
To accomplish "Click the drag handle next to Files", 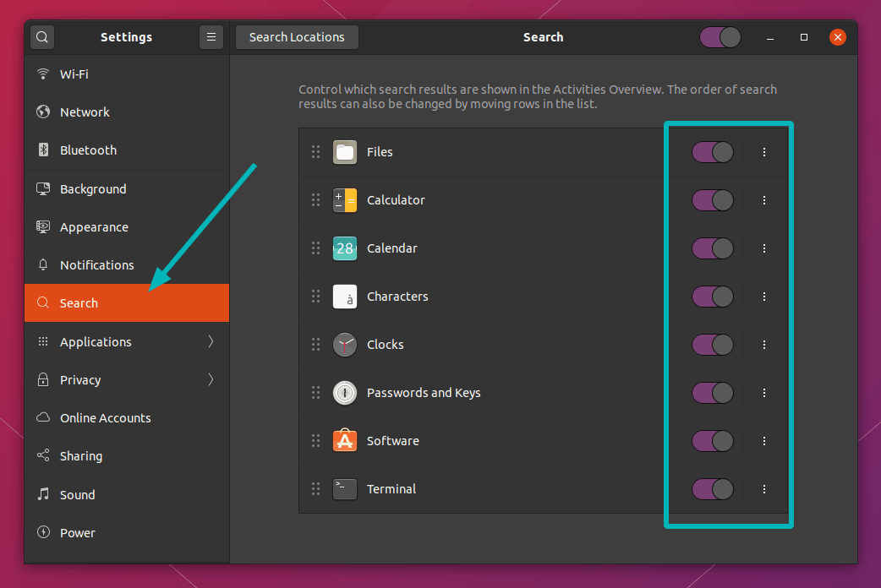I will click(x=315, y=152).
